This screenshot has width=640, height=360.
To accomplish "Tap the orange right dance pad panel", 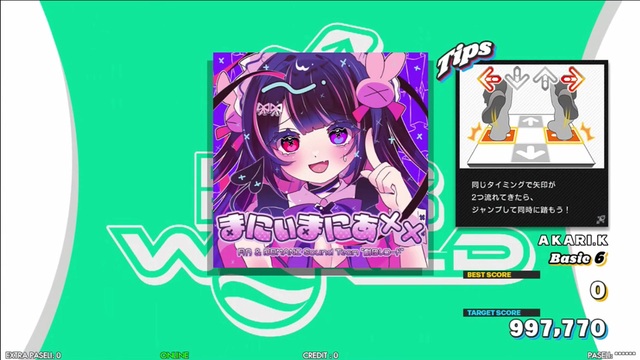I will (x=565, y=135).
